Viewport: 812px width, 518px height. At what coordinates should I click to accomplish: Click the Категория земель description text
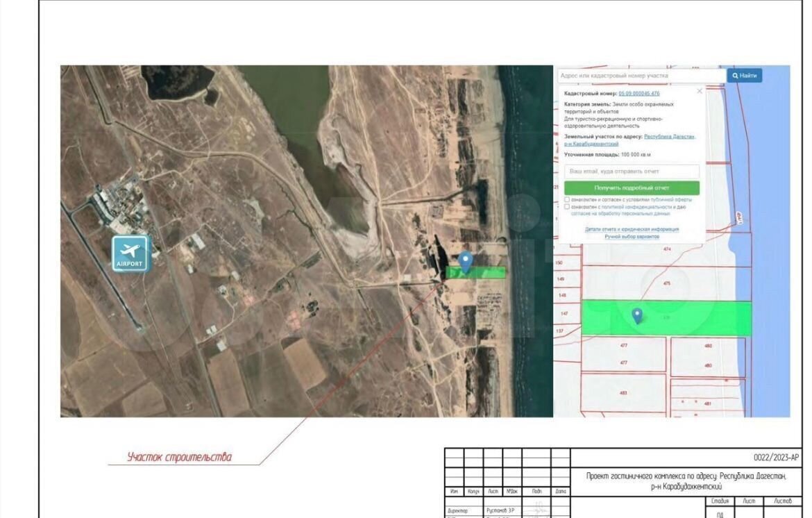coord(619,115)
